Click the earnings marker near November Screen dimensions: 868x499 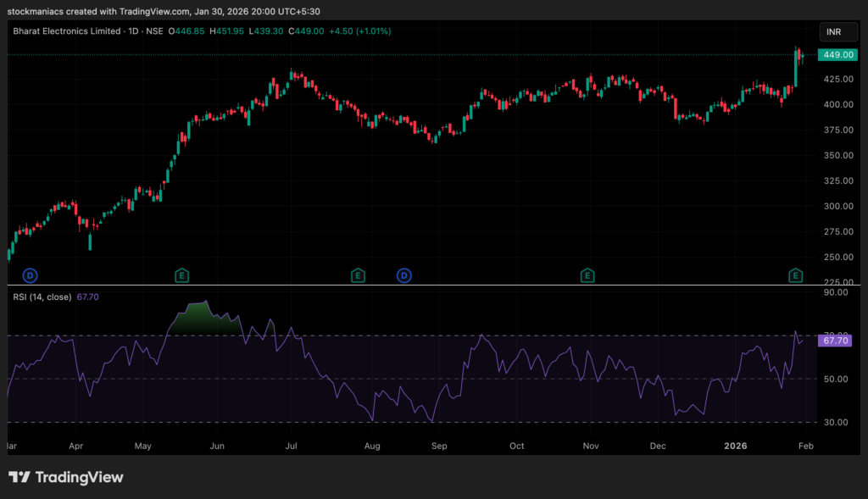(587, 275)
